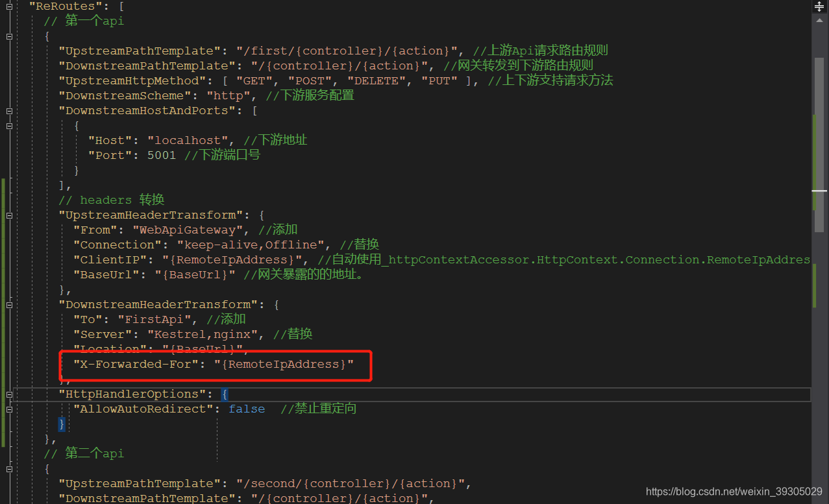Collapse the DownstreamHeaderTransform section

9,305
